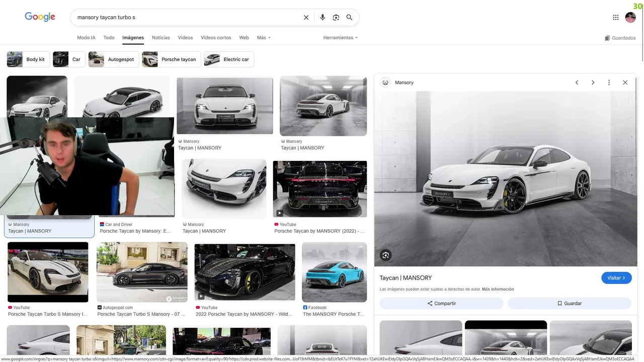Open top-row white Taycan side view thumbnail

pos(123,97)
